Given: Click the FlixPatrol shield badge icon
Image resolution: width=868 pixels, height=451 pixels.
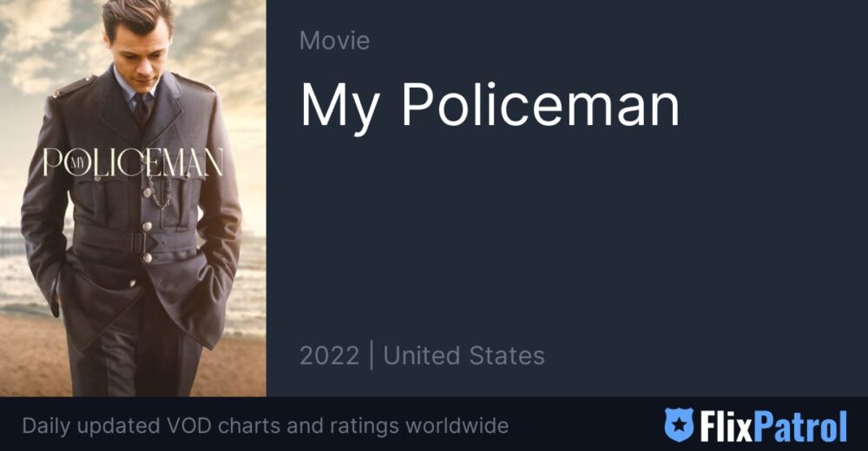Looking at the screenshot, I should coord(679,425).
